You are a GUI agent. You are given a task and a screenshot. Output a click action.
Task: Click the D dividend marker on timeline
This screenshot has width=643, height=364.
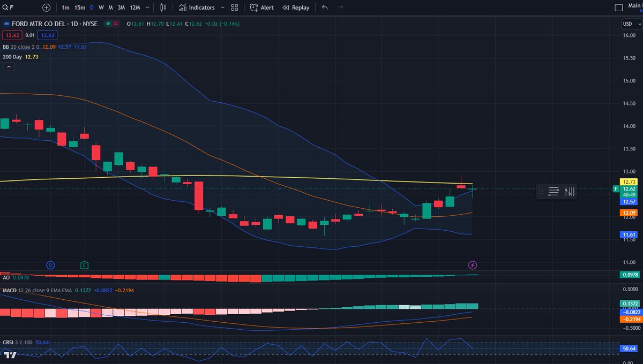(50, 265)
